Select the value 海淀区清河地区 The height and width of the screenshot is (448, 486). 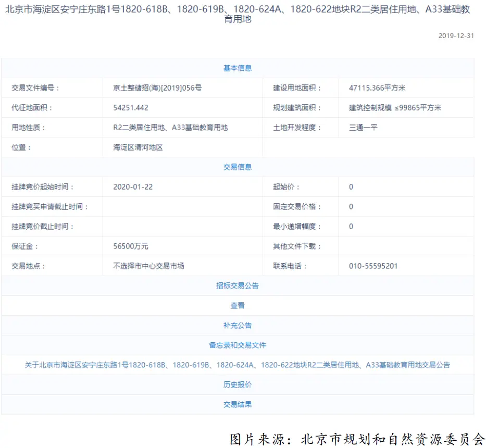click(138, 147)
